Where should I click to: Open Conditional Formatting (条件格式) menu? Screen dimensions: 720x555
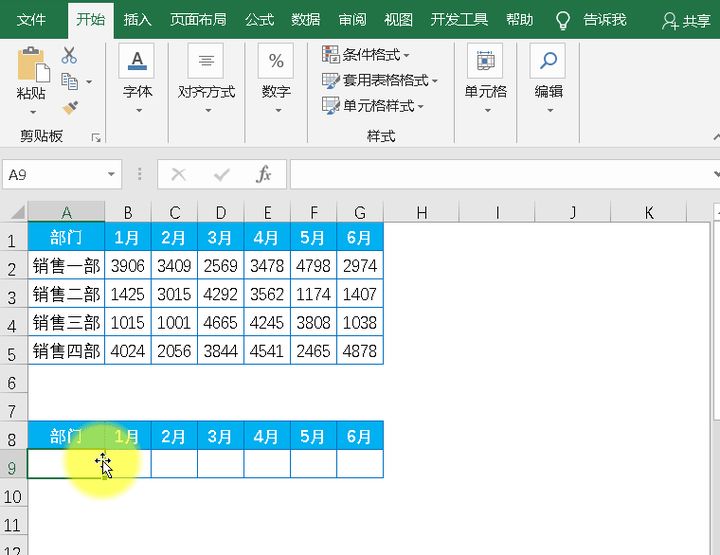366,54
